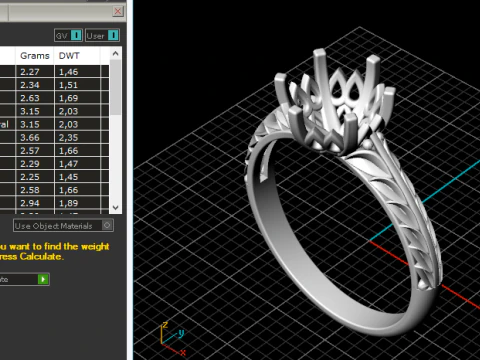Select the 1,69 DWT cell
The height and width of the screenshot is (360, 480).
click(77, 98)
